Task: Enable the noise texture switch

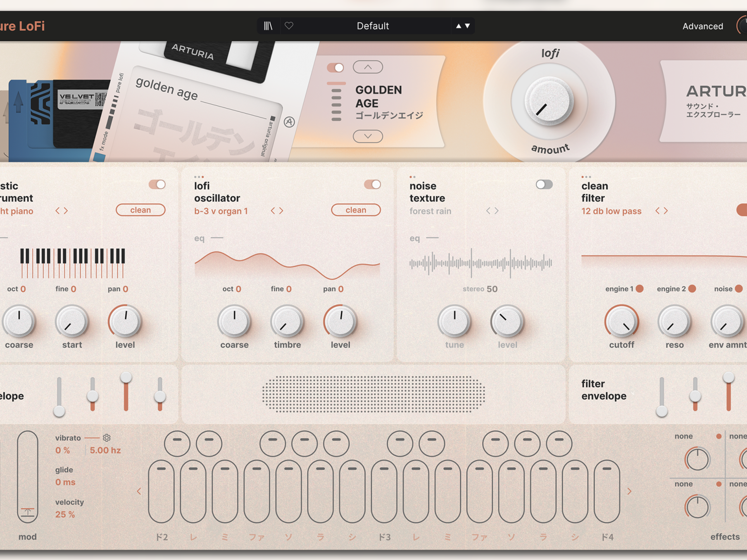Action: [544, 185]
